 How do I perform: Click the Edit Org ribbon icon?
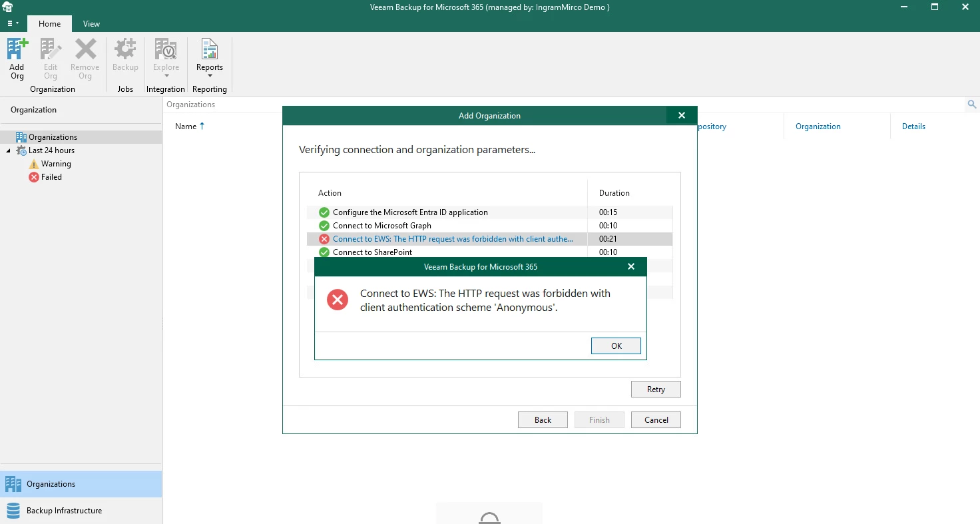click(x=51, y=59)
